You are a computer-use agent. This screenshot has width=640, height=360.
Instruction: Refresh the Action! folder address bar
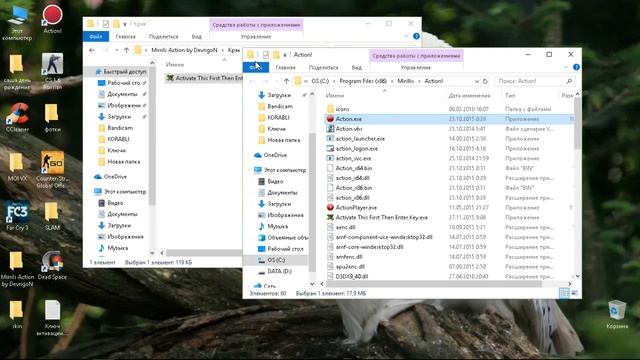pyautogui.click(x=485, y=81)
